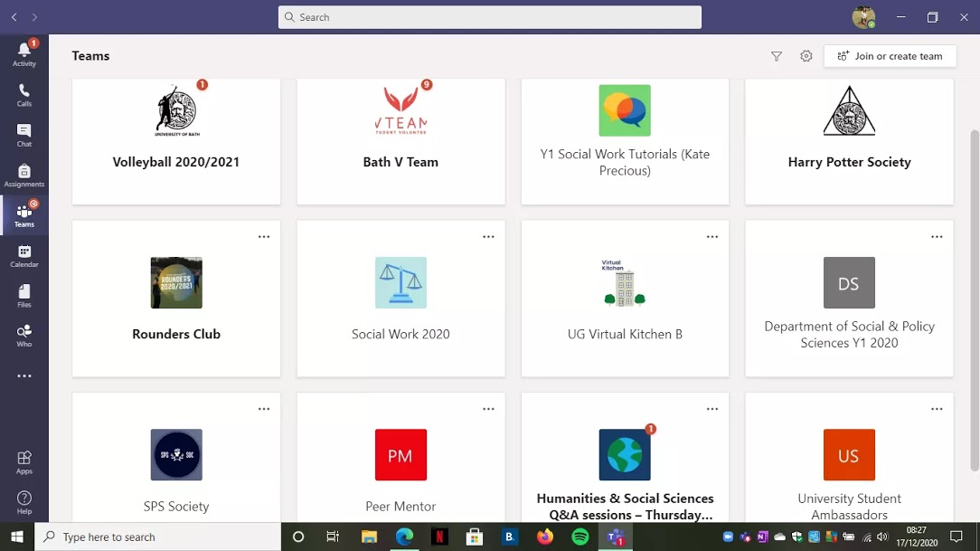Open manage teams settings gear
Viewport: 980px width, 551px height.
coord(806,56)
